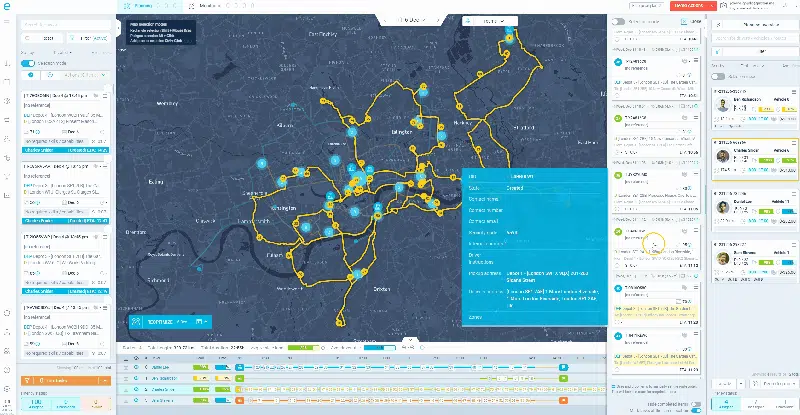The height and width of the screenshot is (415, 800).
Task: Click the search field in the drivers panel
Action: [x=756, y=38]
